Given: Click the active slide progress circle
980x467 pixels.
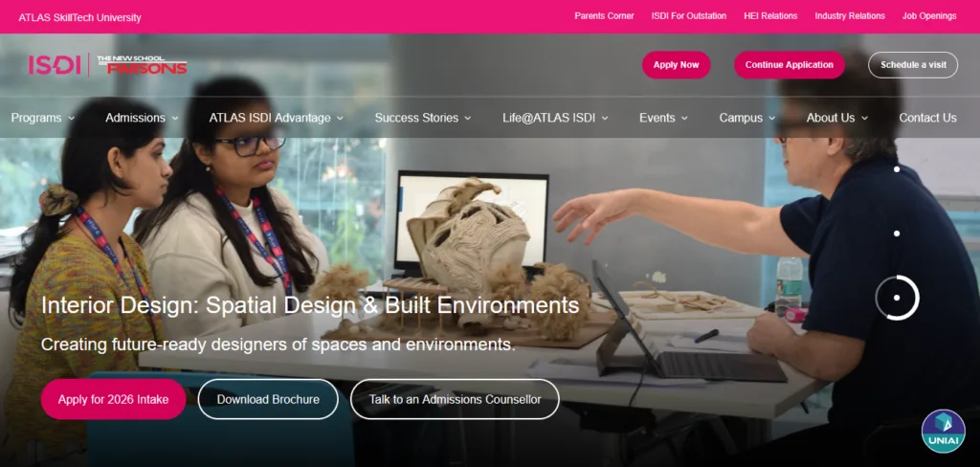Looking at the screenshot, I should (897, 298).
